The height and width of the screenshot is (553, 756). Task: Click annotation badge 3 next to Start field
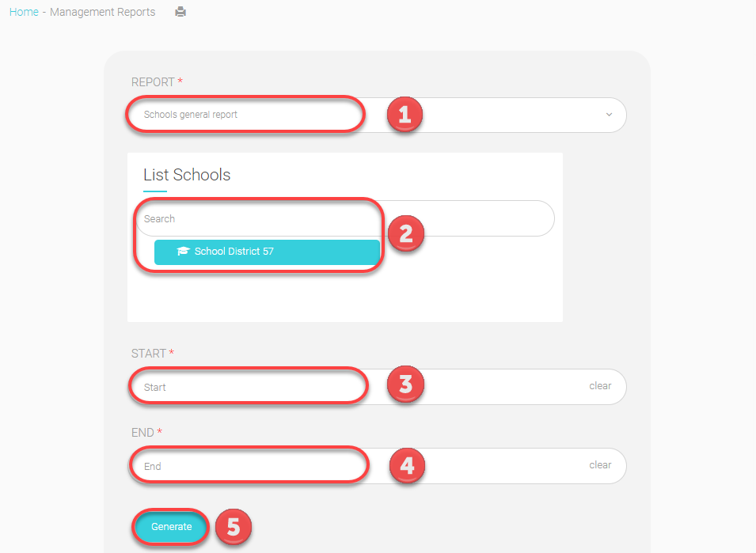coord(405,384)
